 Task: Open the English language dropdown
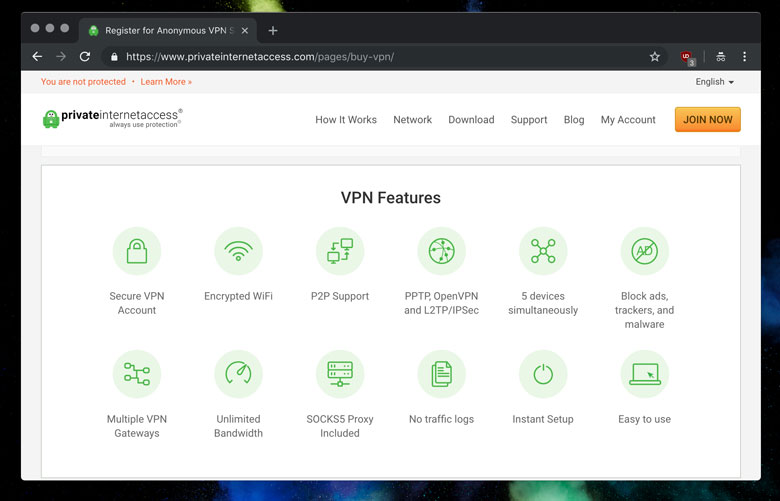click(x=714, y=82)
